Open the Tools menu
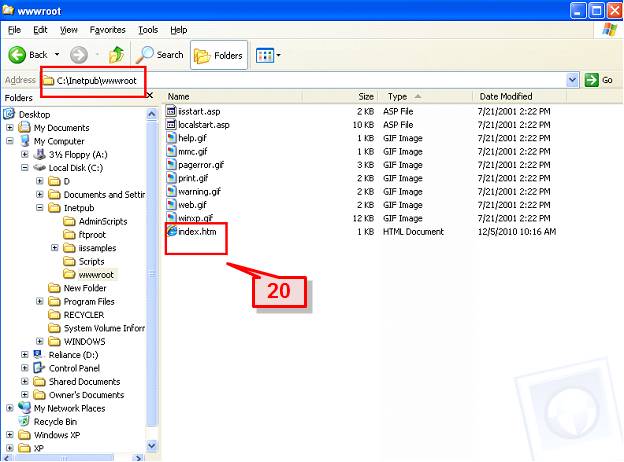Image resolution: width=624 pixels, height=462 pixels. pyautogui.click(x=148, y=30)
